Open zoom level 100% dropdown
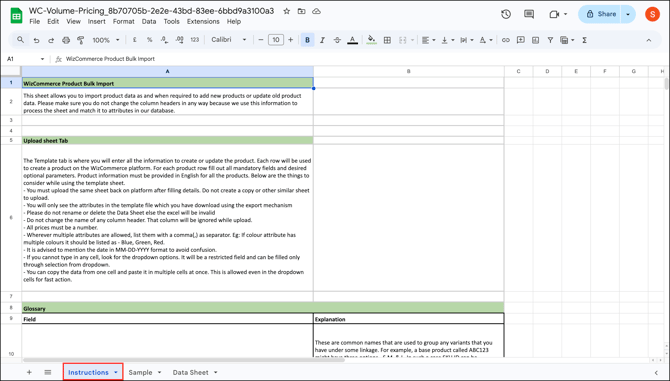Image resolution: width=670 pixels, height=381 pixels. [106, 40]
